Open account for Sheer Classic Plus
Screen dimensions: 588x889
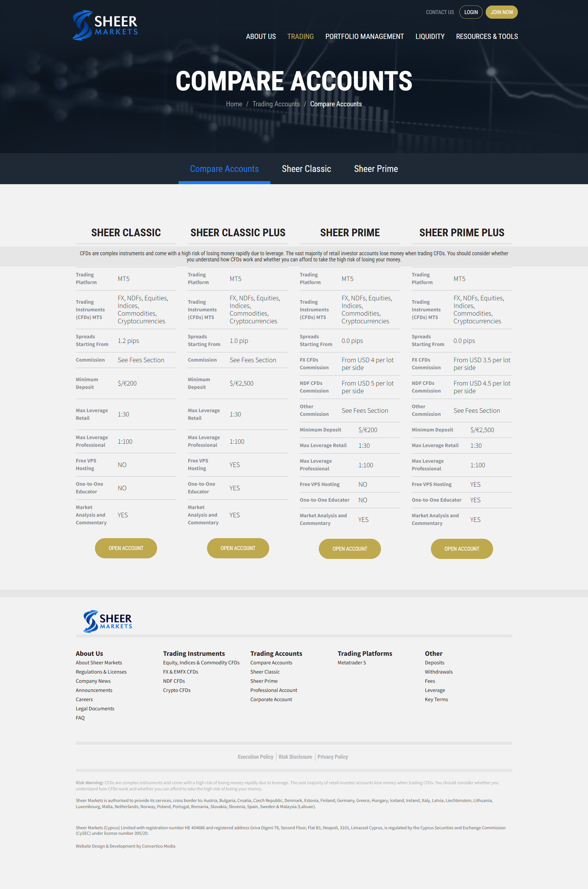coord(238,548)
